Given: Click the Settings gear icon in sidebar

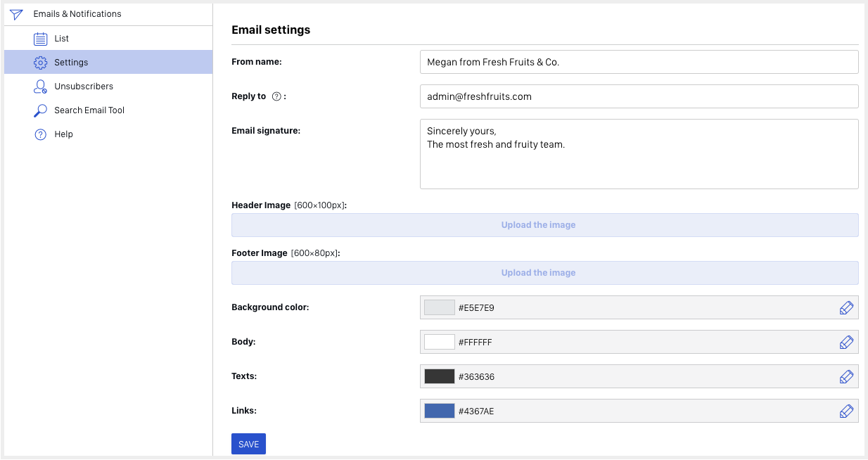Looking at the screenshot, I should tap(41, 63).
